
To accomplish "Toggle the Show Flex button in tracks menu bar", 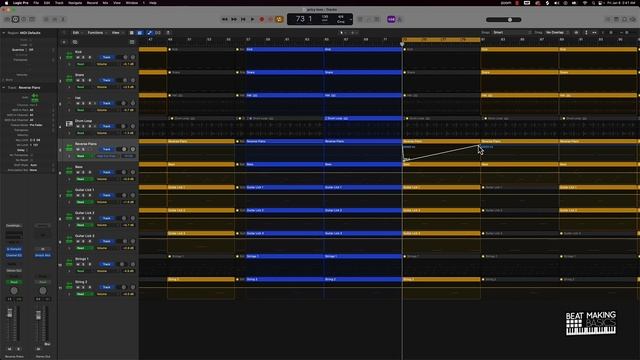I will (158, 33).
